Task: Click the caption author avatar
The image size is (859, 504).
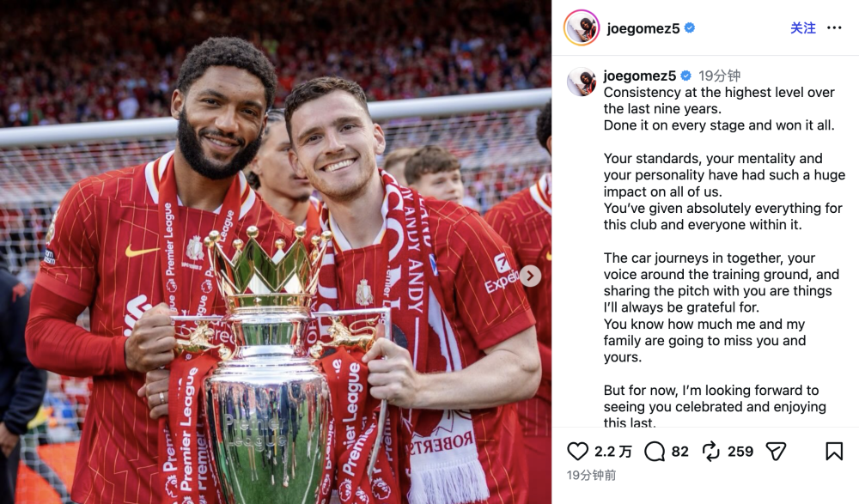Action: coord(582,82)
